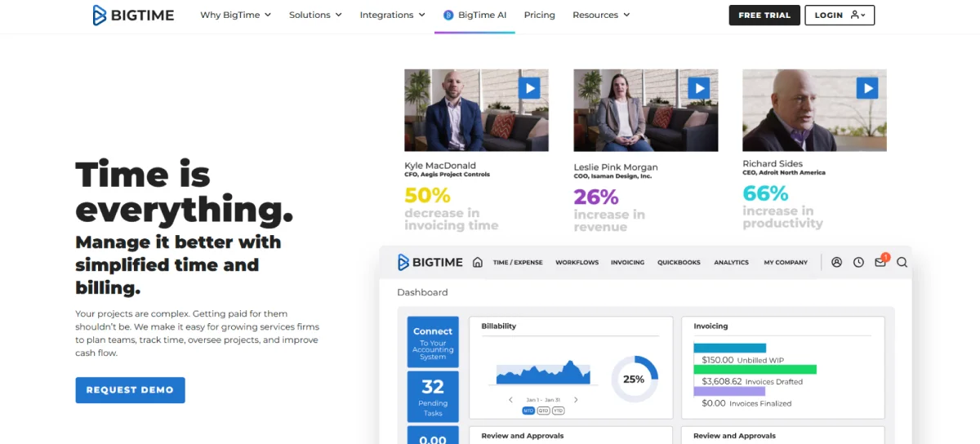
Task: Click CEO, Adroit North America text
Action: 784,173
